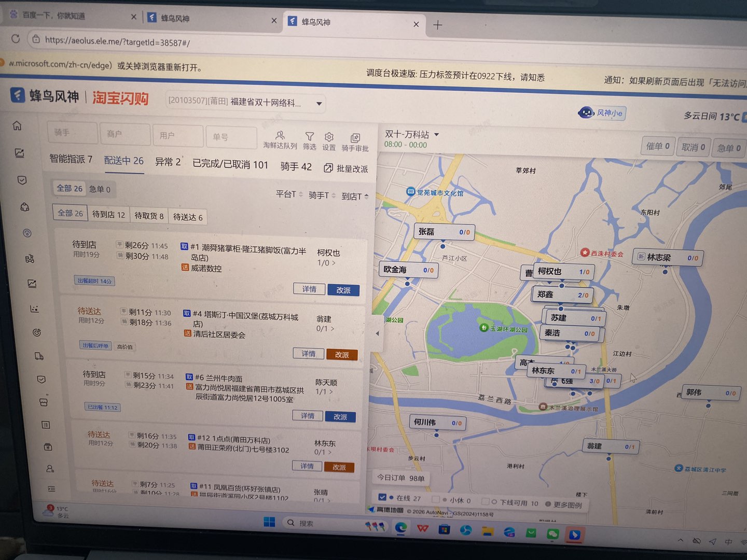Click the map panel collapse arrow
Viewport: 747px width, 560px height.
pos(377,333)
